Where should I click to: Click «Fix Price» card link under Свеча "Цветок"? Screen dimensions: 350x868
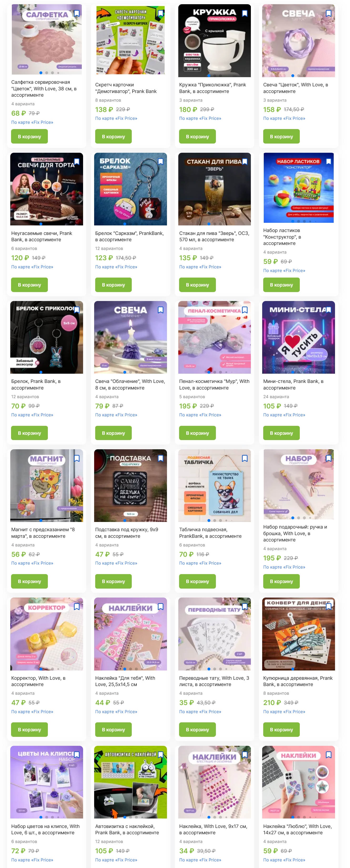284,118
